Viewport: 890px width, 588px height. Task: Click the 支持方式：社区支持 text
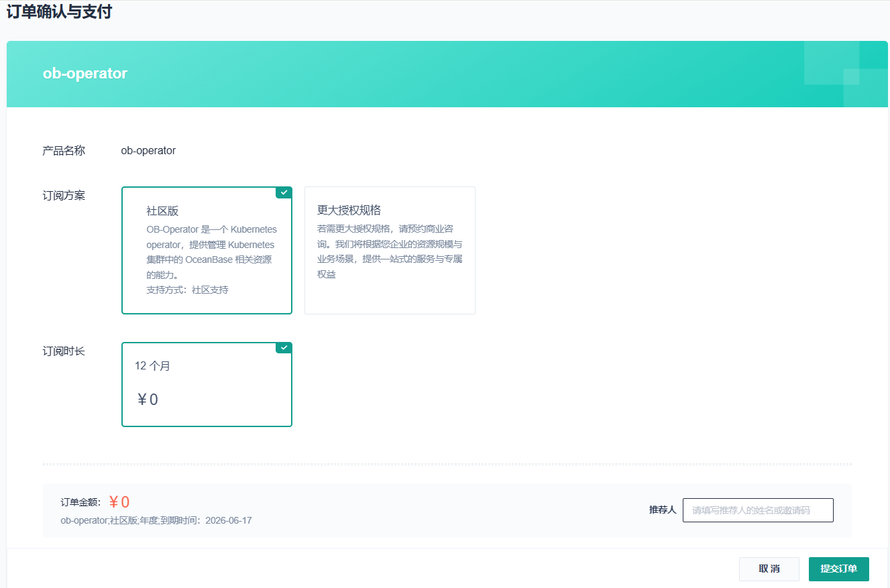(187, 290)
